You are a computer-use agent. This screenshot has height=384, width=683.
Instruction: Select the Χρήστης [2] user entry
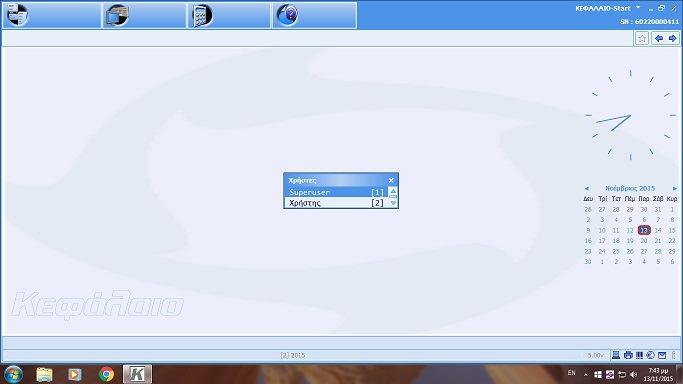[x=336, y=203]
